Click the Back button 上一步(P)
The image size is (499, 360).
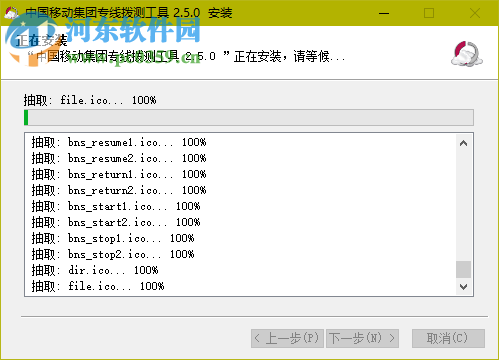tap(287, 338)
